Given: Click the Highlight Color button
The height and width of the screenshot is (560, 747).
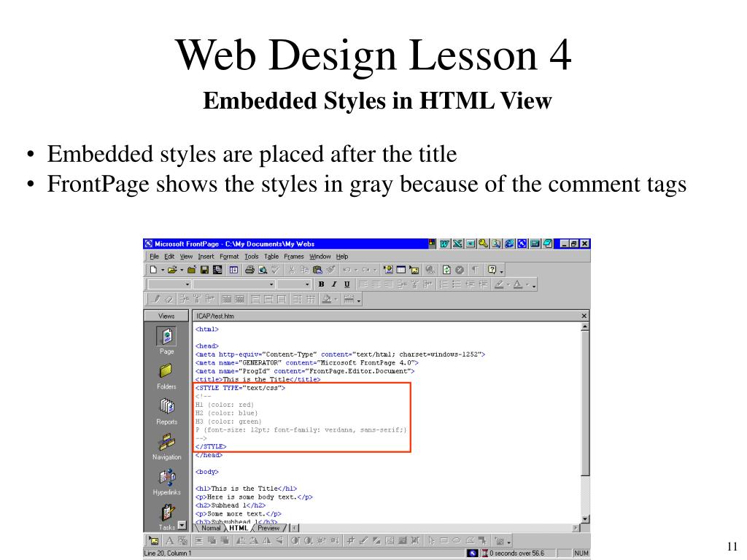Looking at the screenshot, I should 499,284.
